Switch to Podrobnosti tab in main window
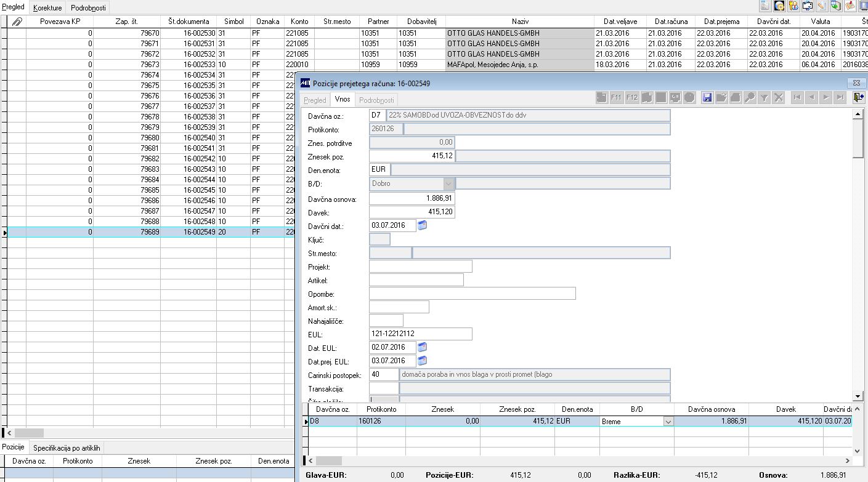The image size is (868, 482). [88, 8]
